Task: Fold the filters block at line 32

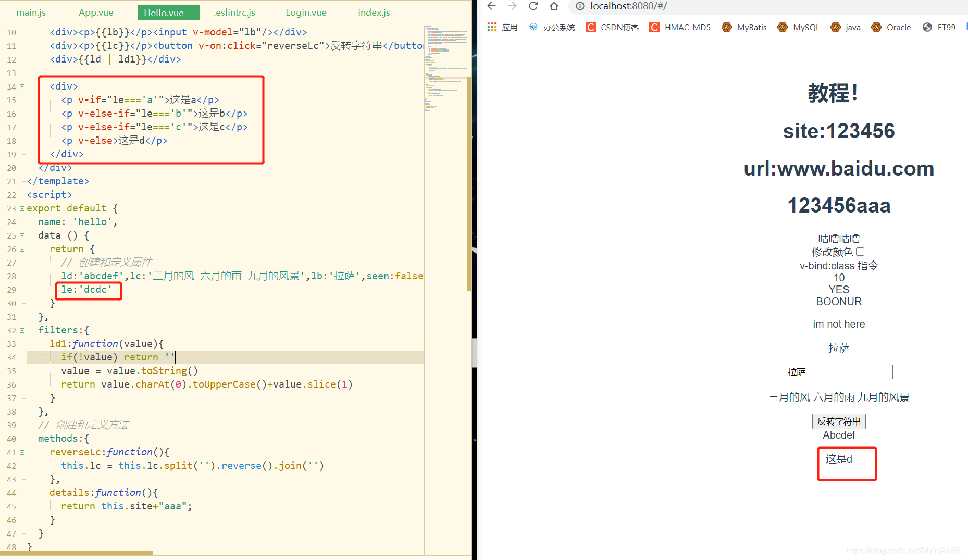Action: [22, 331]
